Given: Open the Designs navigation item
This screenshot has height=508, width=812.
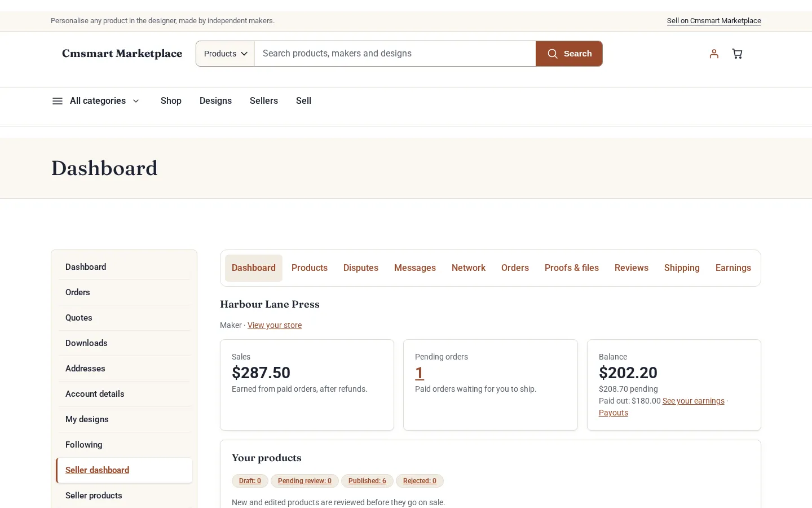Looking at the screenshot, I should click(x=215, y=101).
